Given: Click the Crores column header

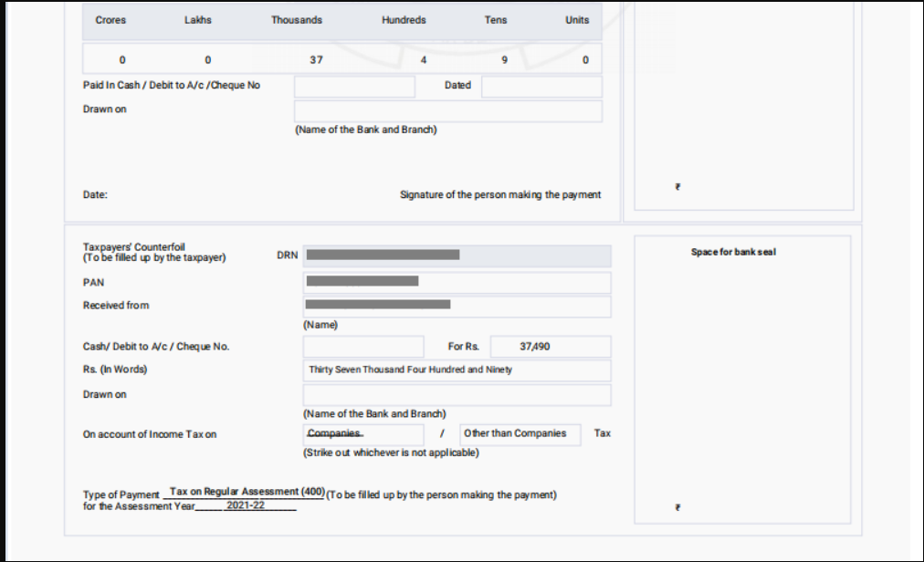Looking at the screenshot, I should (x=110, y=20).
